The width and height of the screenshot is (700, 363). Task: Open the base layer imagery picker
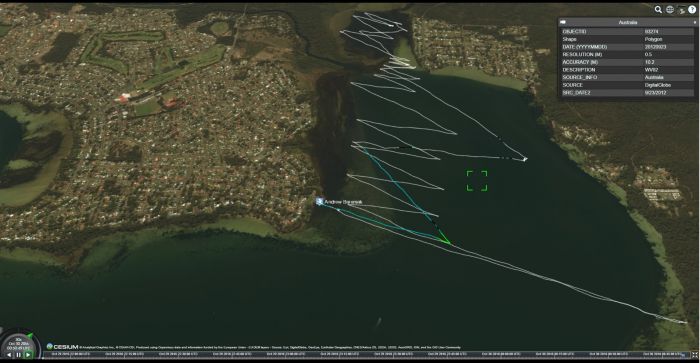(x=681, y=9)
